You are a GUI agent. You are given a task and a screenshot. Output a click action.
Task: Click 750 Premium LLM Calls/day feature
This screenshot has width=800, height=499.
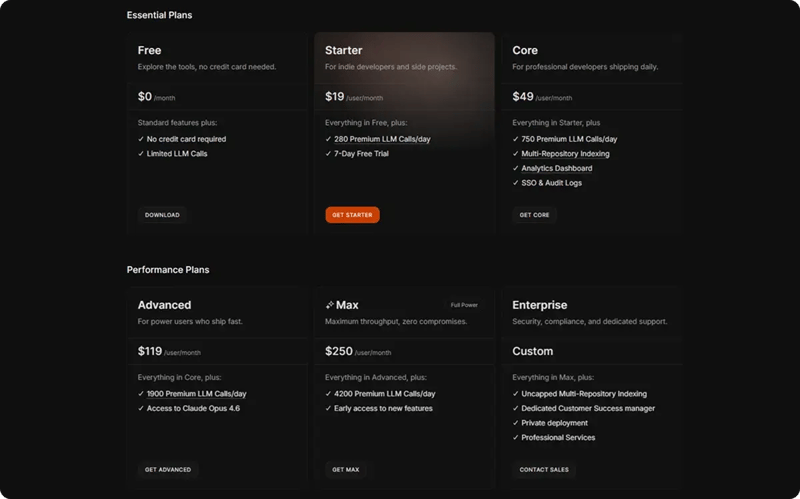(x=569, y=139)
